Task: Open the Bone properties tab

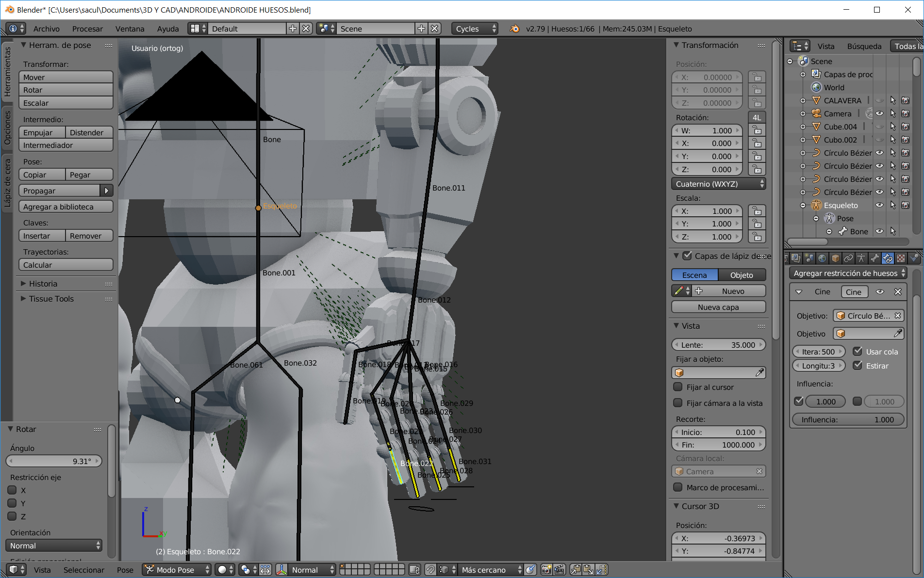Action: [874, 258]
